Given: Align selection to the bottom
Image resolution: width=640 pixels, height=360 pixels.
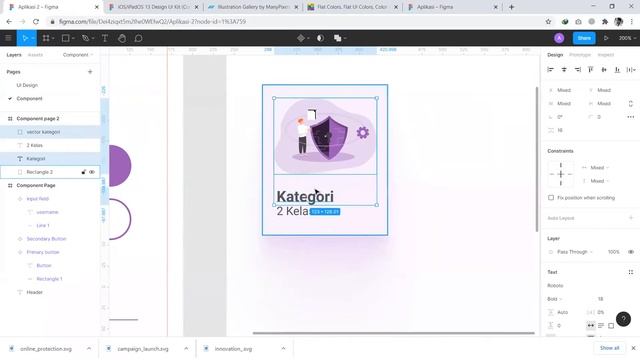Looking at the screenshot, I should pyautogui.click(x=618, y=70).
